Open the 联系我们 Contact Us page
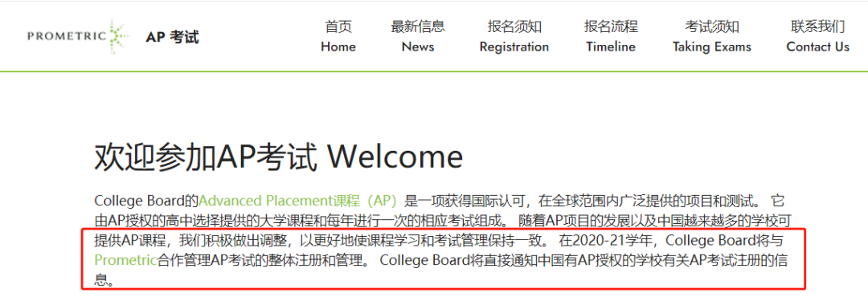 817,36
